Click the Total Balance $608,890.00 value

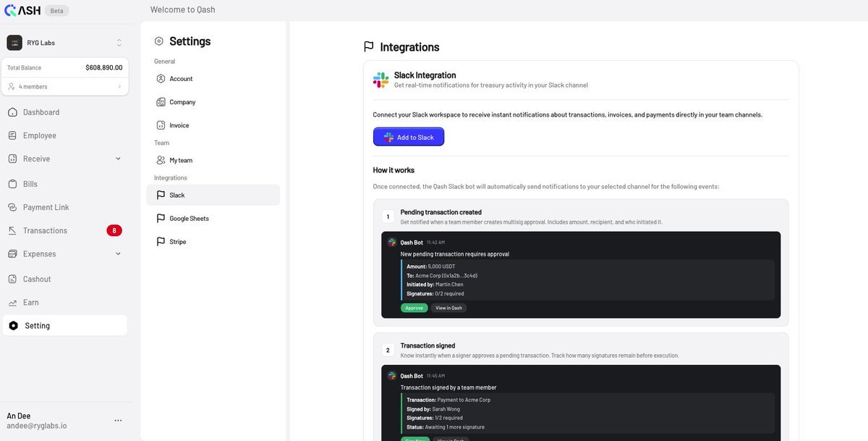pos(104,67)
